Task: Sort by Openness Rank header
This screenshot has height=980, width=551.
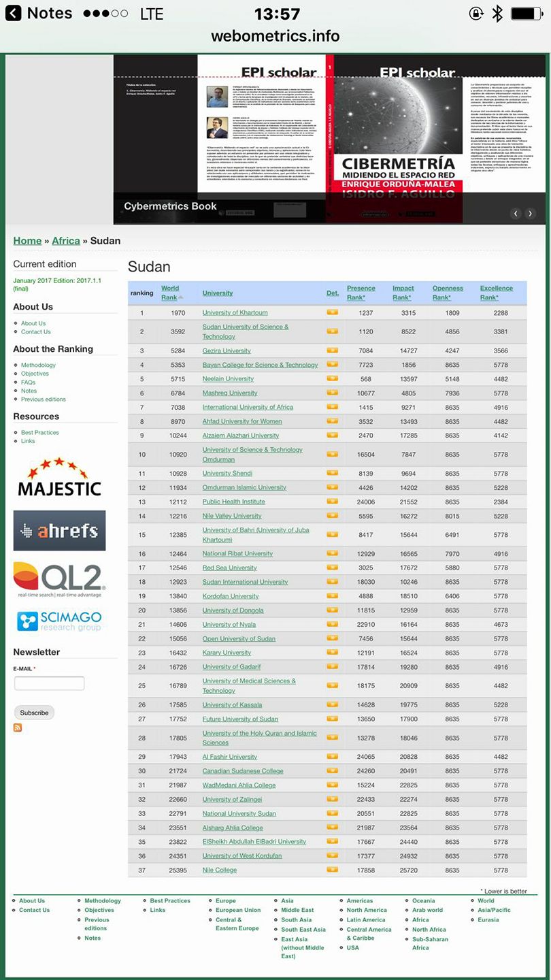Action: click(448, 293)
